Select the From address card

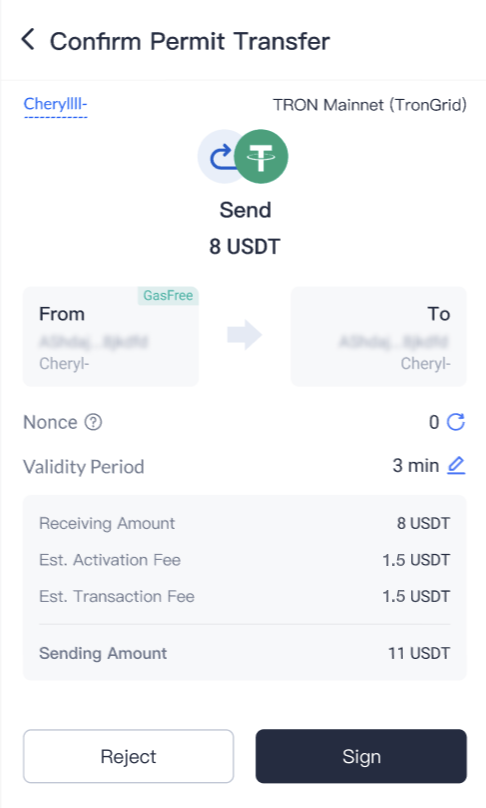111,336
